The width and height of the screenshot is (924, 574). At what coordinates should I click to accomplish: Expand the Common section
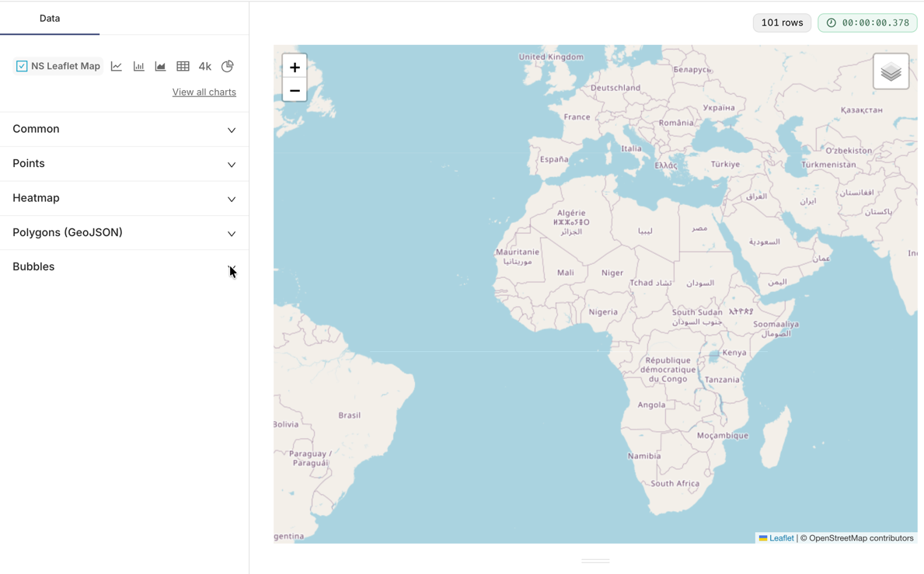[x=124, y=129]
